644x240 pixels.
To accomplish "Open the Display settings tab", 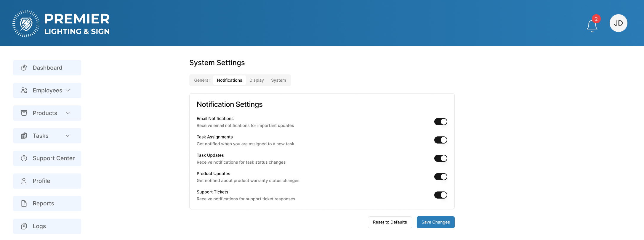I will tap(257, 80).
